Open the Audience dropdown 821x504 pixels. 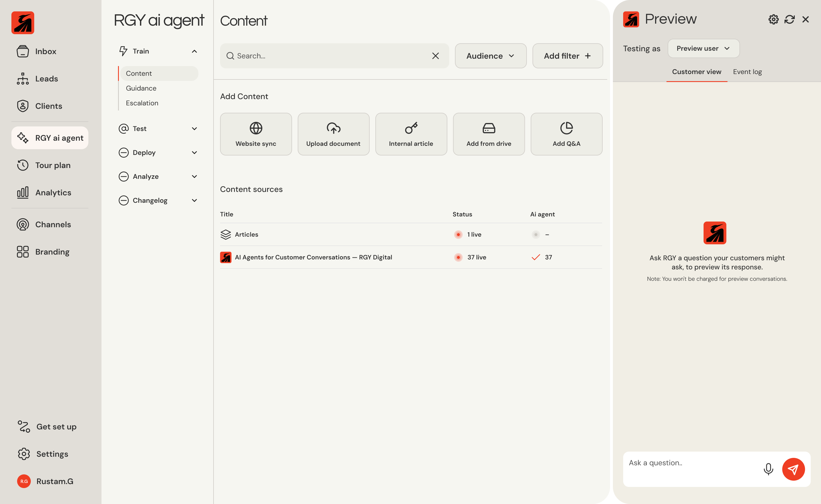click(490, 56)
